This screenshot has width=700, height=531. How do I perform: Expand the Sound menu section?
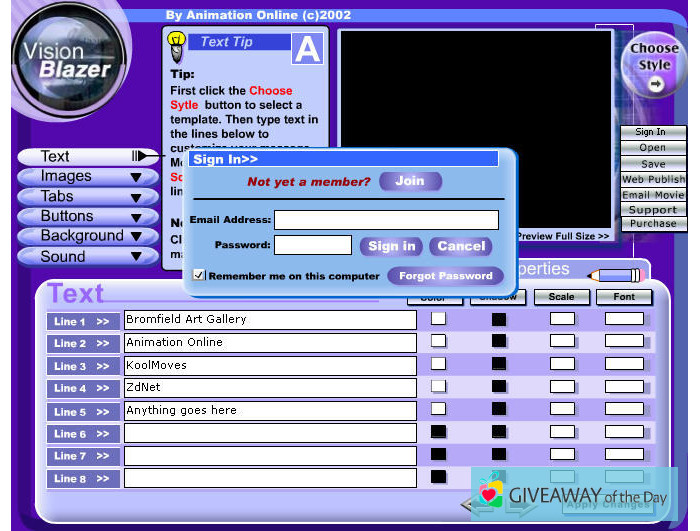pyautogui.click(x=87, y=257)
